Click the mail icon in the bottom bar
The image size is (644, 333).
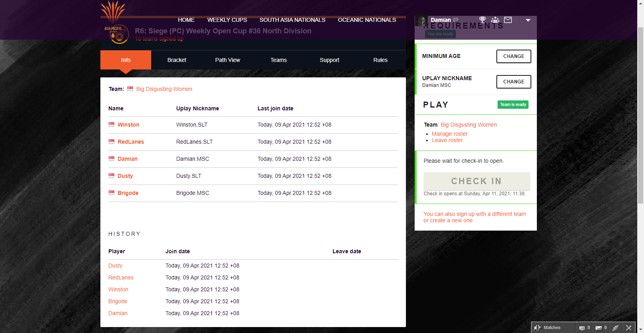pyautogui.click(x=599, y=328)
